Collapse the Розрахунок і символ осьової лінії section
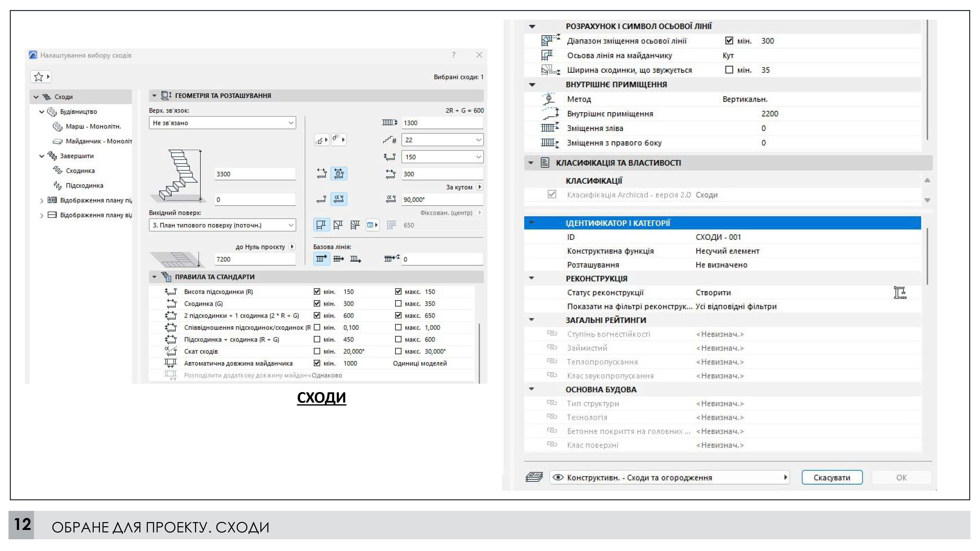The image size is (980, 551). [532, 26]
